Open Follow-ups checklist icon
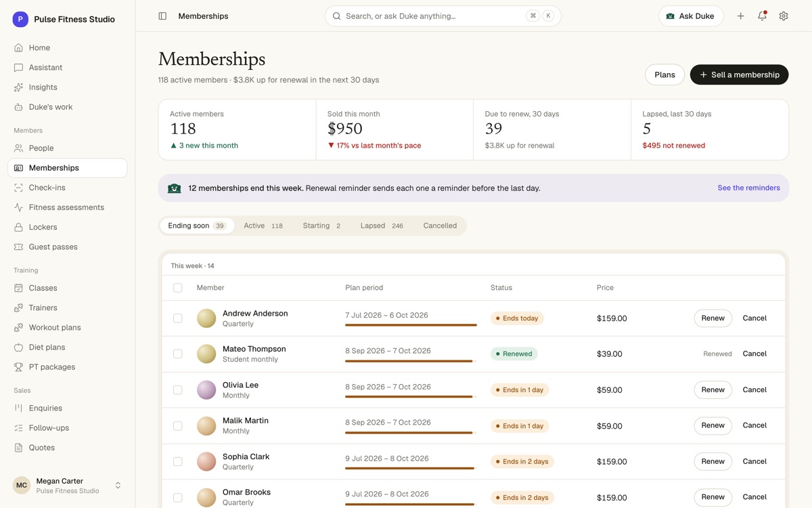Image resolution: width=812 pixels, height=508 pixels. click(18, 428)
